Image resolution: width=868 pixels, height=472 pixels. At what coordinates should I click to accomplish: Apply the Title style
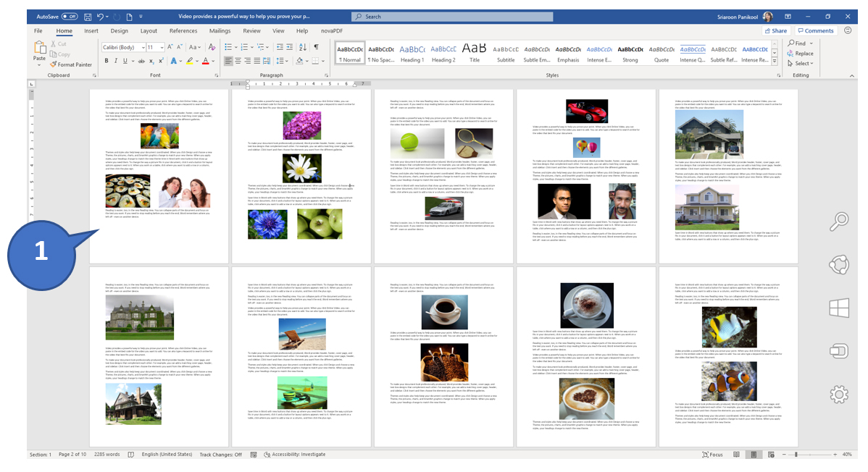click(475, 53)
